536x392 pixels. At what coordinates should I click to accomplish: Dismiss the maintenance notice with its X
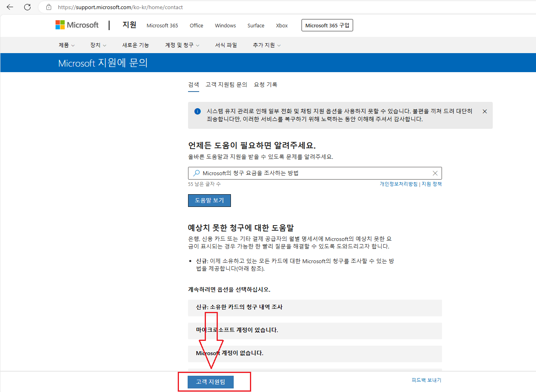point(484,111)
